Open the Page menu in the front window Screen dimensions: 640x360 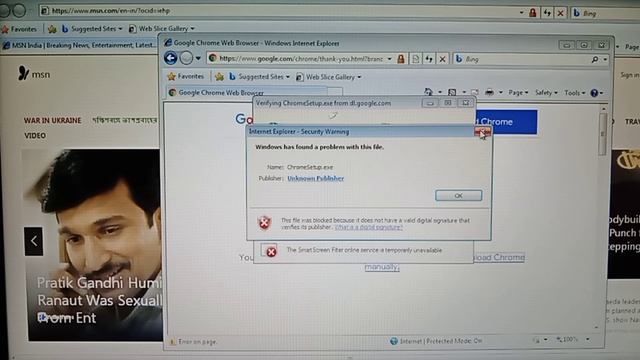[518, 93]
